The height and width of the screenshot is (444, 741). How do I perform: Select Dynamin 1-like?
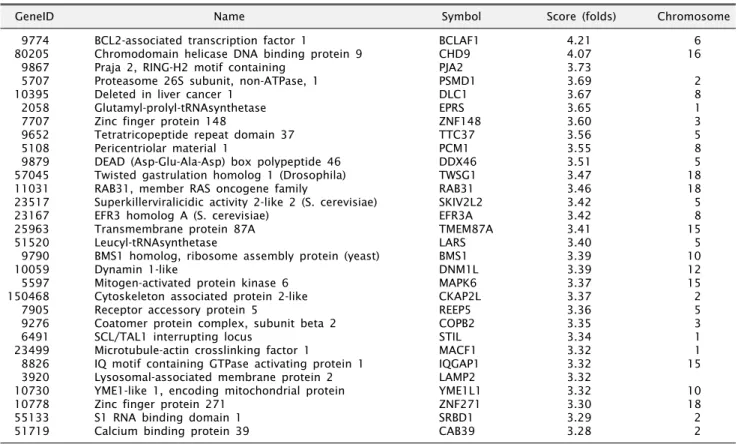(x=136, y=270)
